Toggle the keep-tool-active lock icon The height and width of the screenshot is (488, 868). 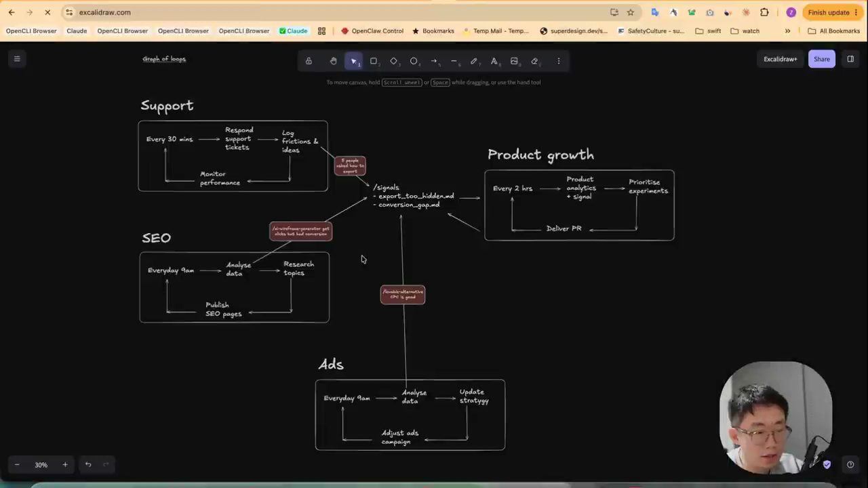[309, 61]
